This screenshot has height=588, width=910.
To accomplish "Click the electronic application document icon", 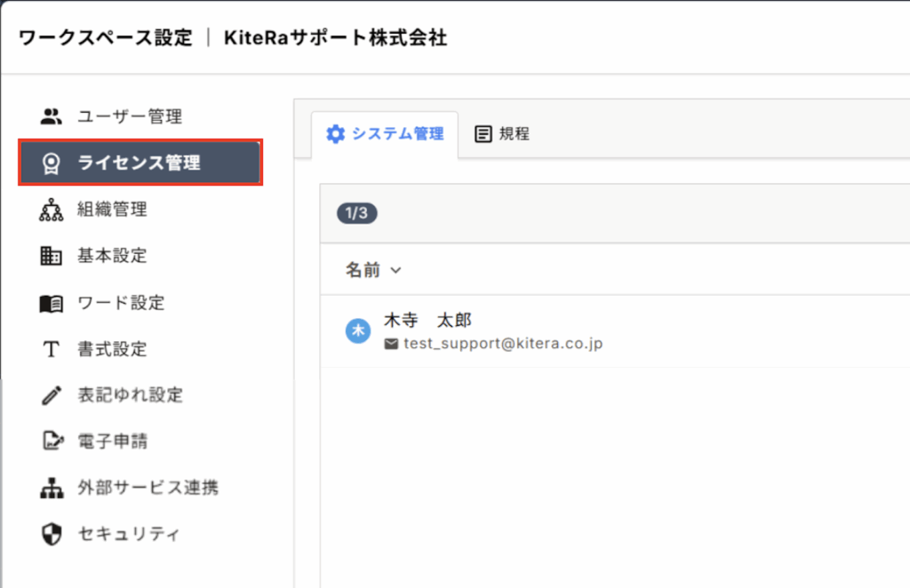I will pyautogui.click(x=52, y=441).
